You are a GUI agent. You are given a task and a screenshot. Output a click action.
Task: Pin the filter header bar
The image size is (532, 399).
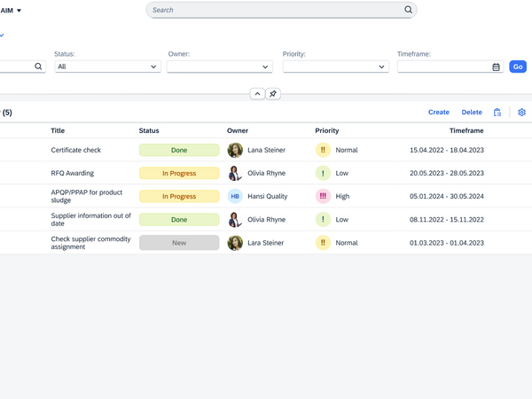[x=273, y=94]
